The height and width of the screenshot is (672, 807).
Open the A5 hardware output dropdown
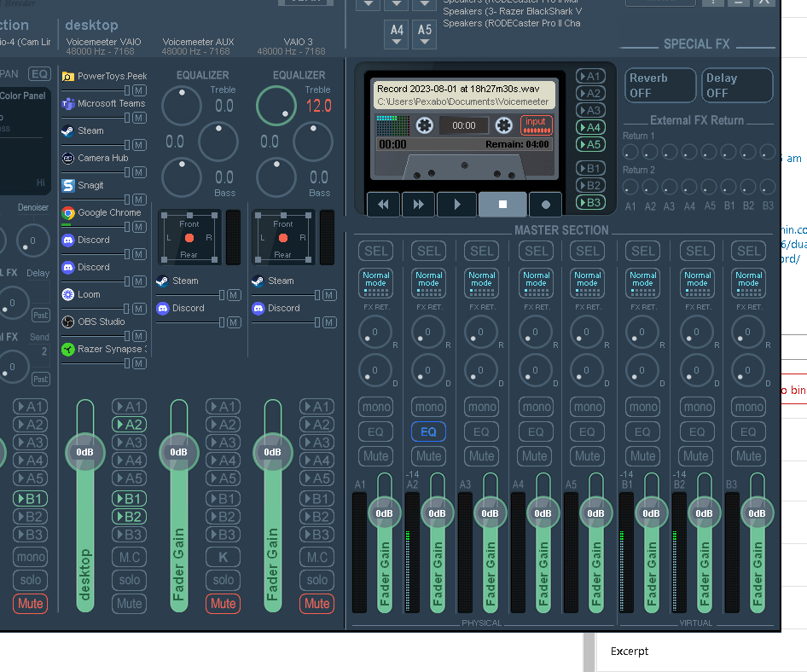click(425, 35)
